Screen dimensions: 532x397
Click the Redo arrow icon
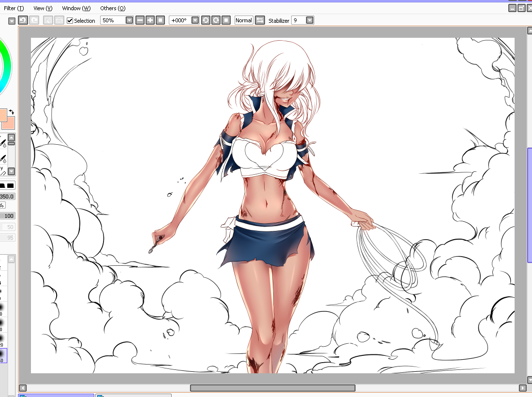[34, 20]
